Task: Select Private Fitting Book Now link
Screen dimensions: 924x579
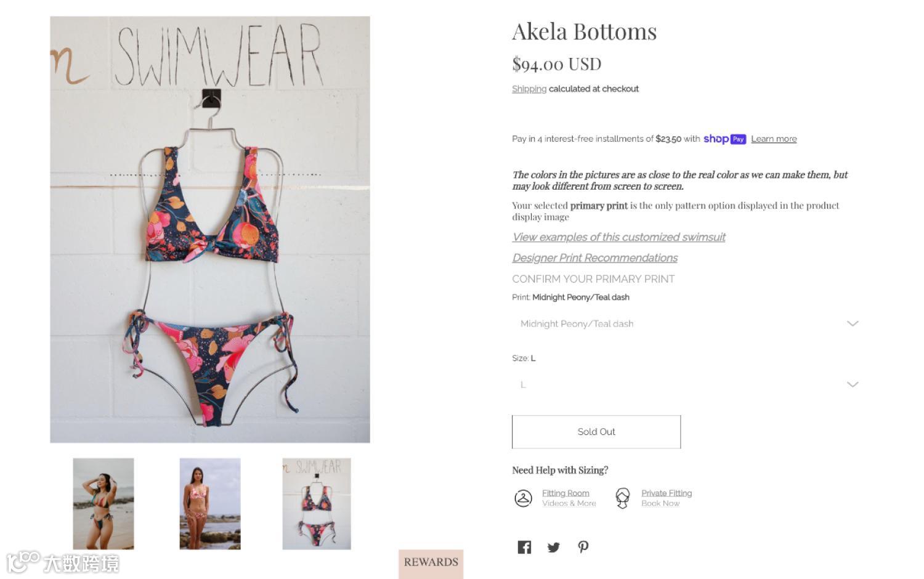Action: (667, 498)
